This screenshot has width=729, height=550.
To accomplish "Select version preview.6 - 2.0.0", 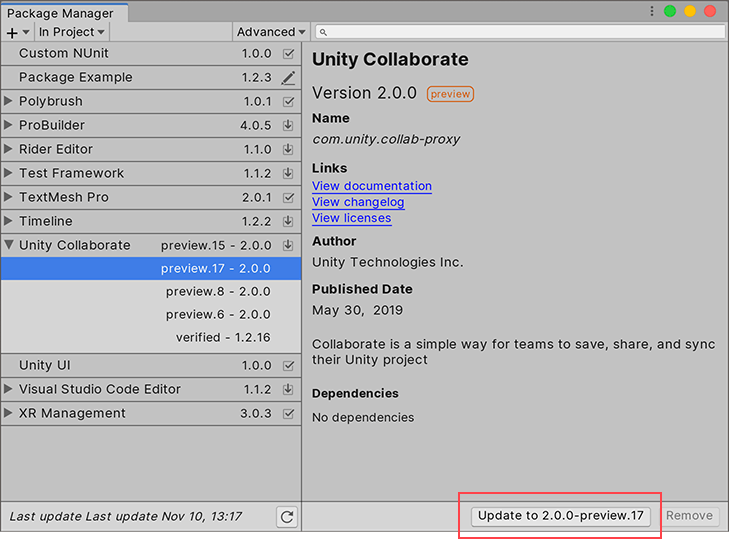I will click(151, 315).
